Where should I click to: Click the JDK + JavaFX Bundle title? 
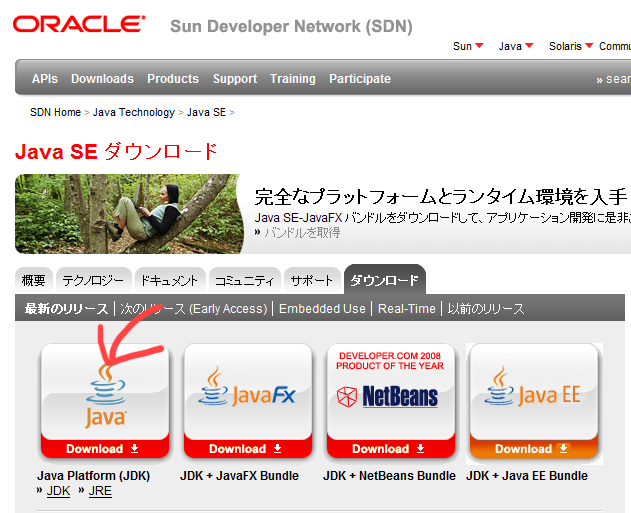click(x=239, y=476)
